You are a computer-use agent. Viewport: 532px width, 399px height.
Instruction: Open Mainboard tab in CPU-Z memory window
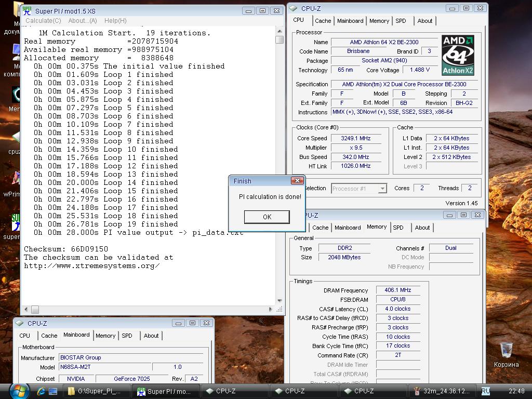(x=348, y=228)
